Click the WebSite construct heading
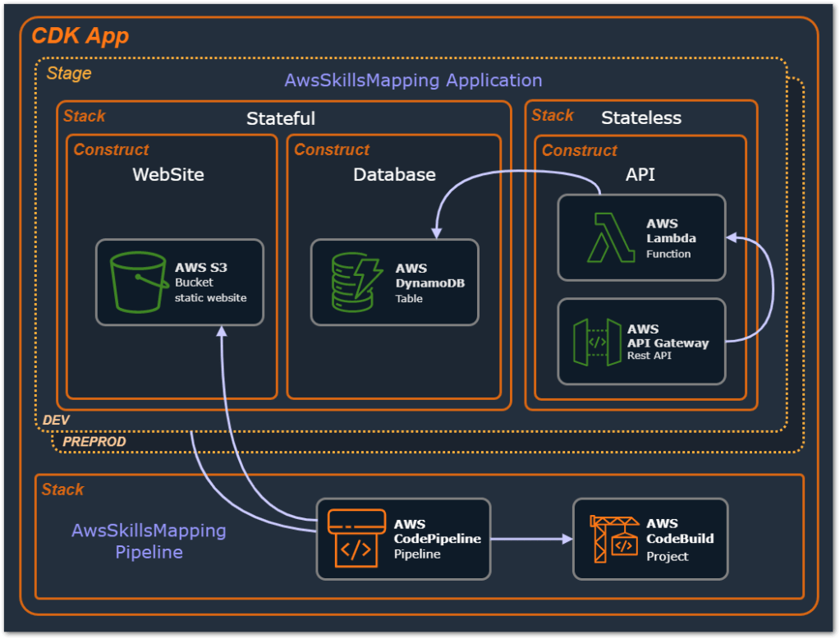 (168, 174)
